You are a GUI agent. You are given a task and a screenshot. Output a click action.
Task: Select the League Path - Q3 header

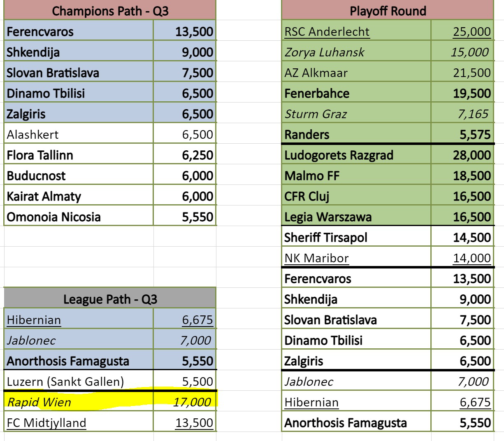click(x=110, y=298)
